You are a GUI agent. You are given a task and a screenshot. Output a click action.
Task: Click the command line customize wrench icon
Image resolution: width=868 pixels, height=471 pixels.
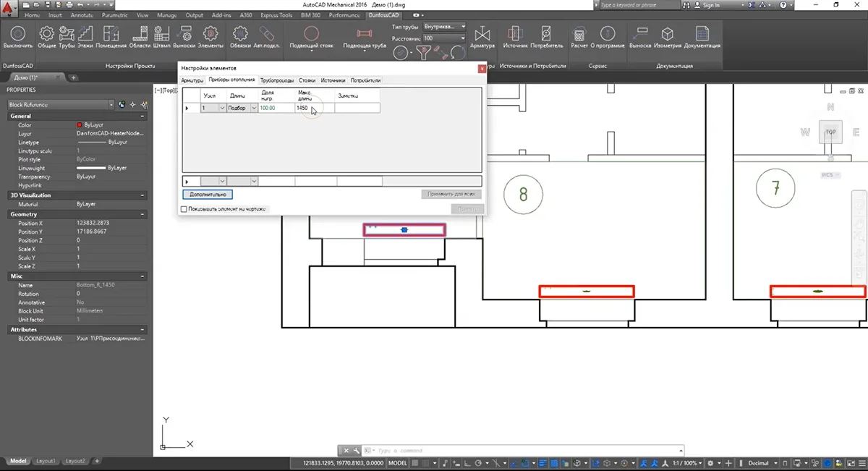point(356,451)
